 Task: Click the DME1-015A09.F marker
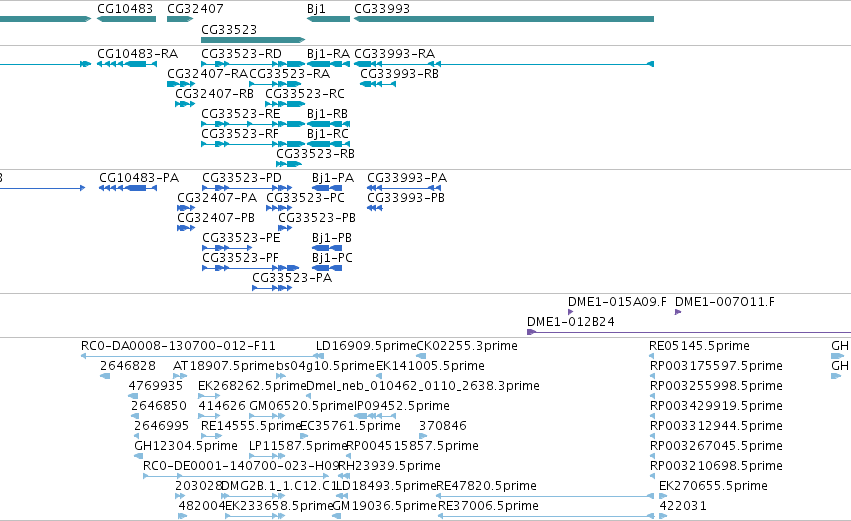tap(570, 312)
